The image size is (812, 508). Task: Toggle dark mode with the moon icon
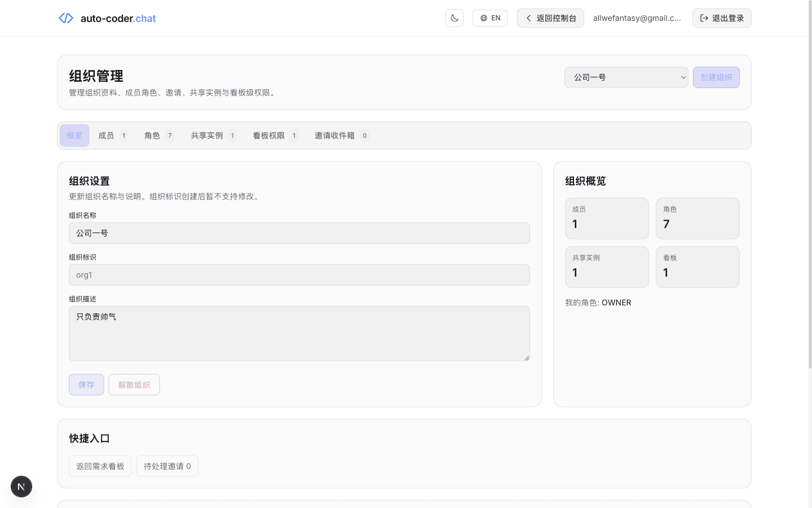(454, 17)
